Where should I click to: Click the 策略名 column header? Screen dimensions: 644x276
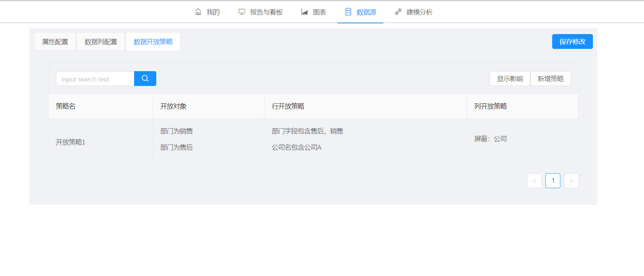(66, 106)
